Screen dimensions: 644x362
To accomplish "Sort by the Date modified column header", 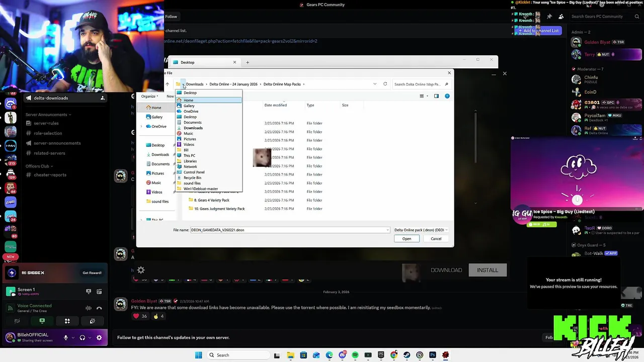I will pyautogui.click(x=276, y=105).
